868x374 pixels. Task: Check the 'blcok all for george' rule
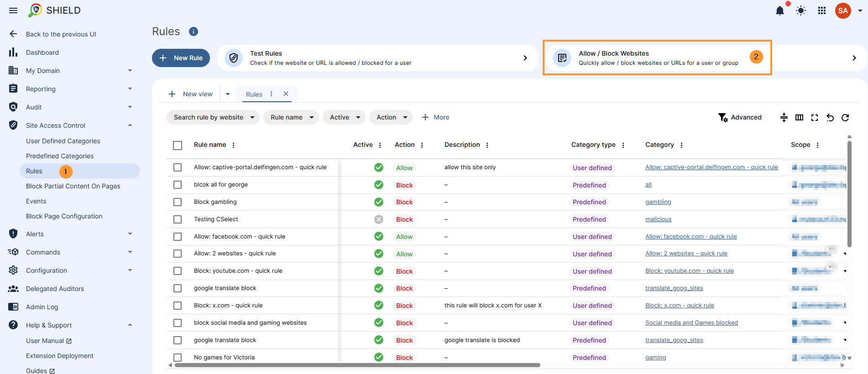pyautogui.click(x=178, y=185)
